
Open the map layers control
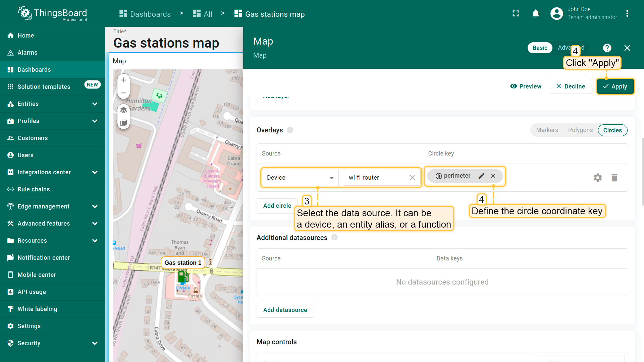point(123,110)
